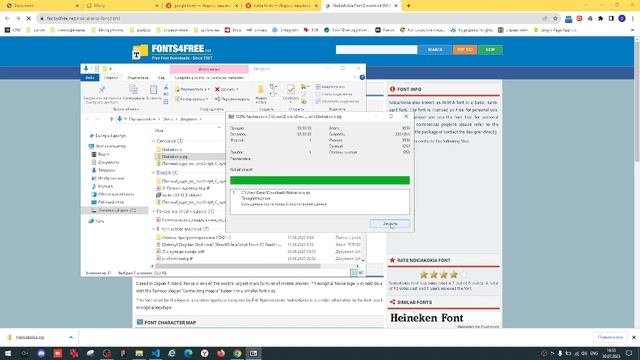
Task: Click the Paste clipboard icon in the ribbon
Action: click(x=153, y=89)
